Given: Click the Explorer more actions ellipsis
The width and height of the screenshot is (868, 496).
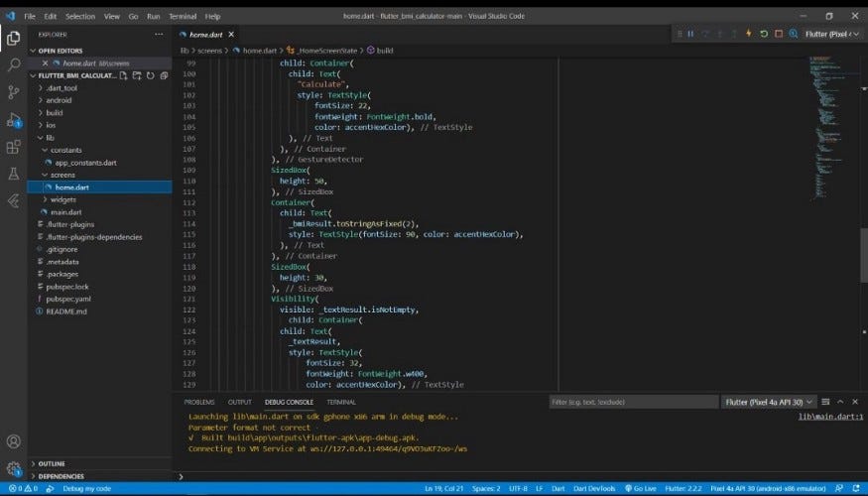Looking at the screenshot, I should click(159, 35).
